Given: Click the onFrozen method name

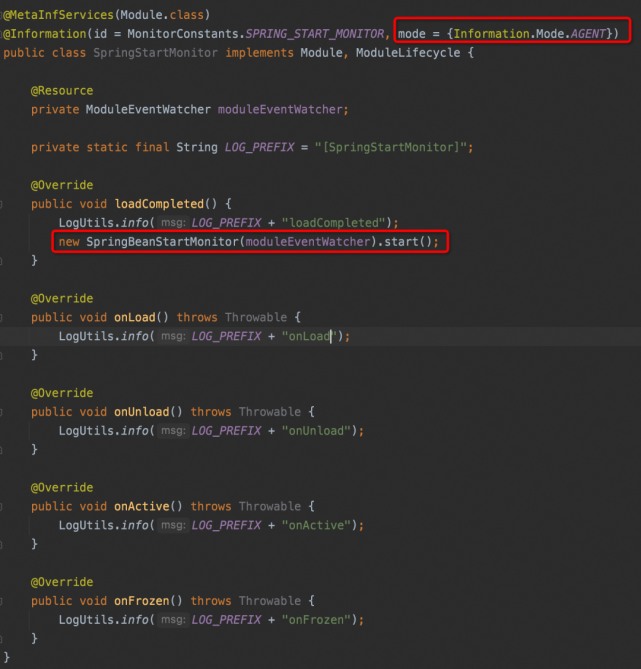Looking at the screenshot, I should (x=142, y=601).
